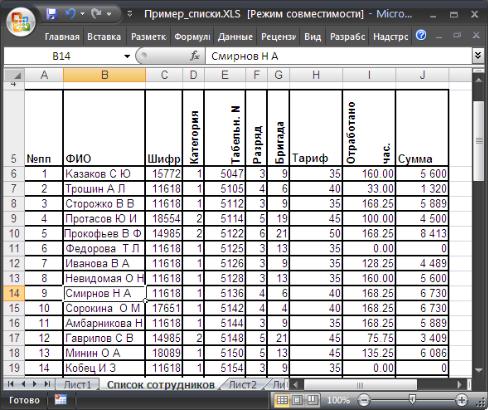Click the Тариф header cell
This screenshot has width=488, height=410.
tap(316, 128)
